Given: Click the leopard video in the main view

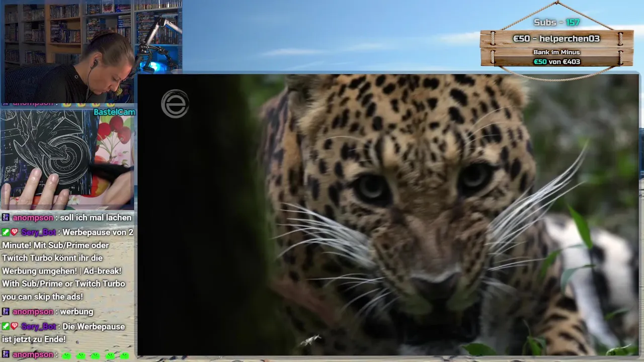Looking at the screenshot, I should coord(388,215).
